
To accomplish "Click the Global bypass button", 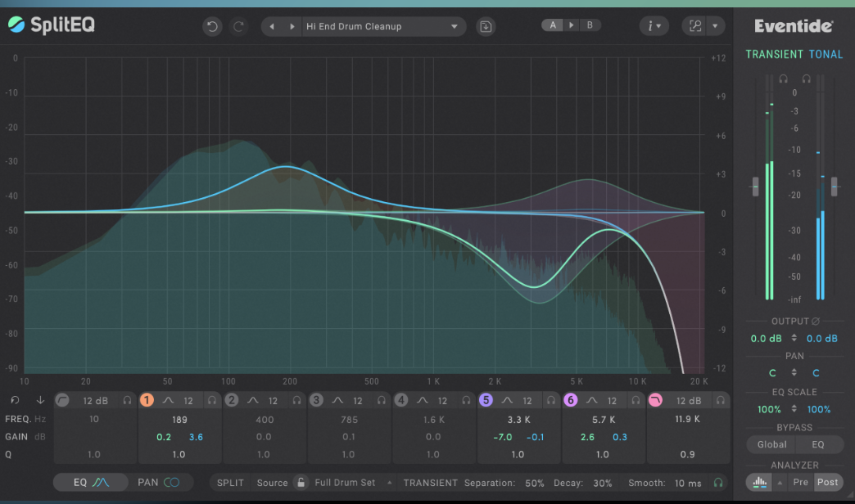I will click(771, 444).
